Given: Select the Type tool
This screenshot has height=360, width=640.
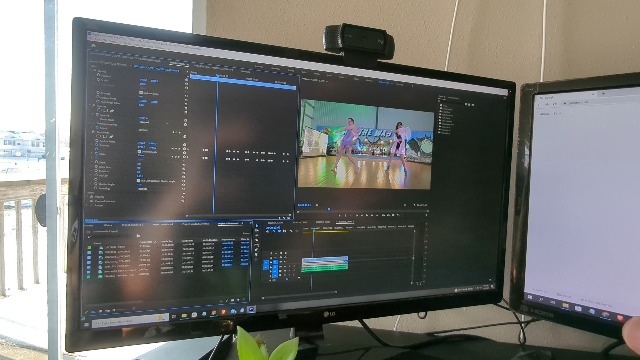Looking at the screenshot, I should pyautogui.click(x=257, y=260).
